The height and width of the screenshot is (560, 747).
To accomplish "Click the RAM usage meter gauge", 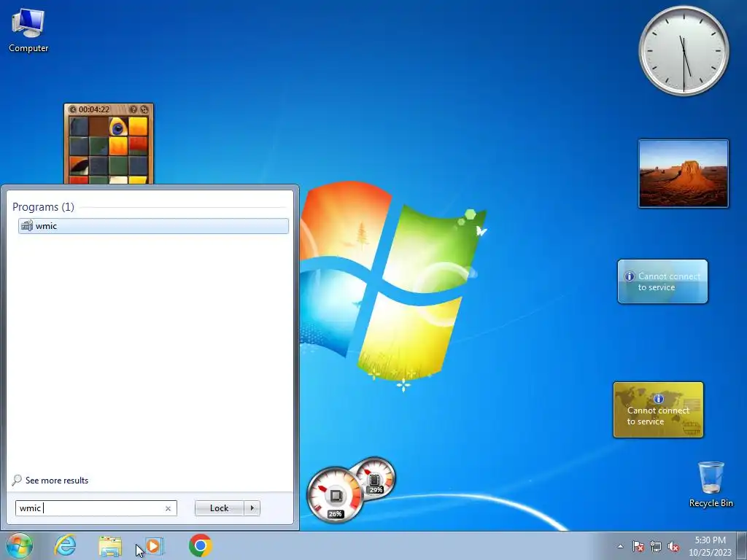I will pos(374,478).
